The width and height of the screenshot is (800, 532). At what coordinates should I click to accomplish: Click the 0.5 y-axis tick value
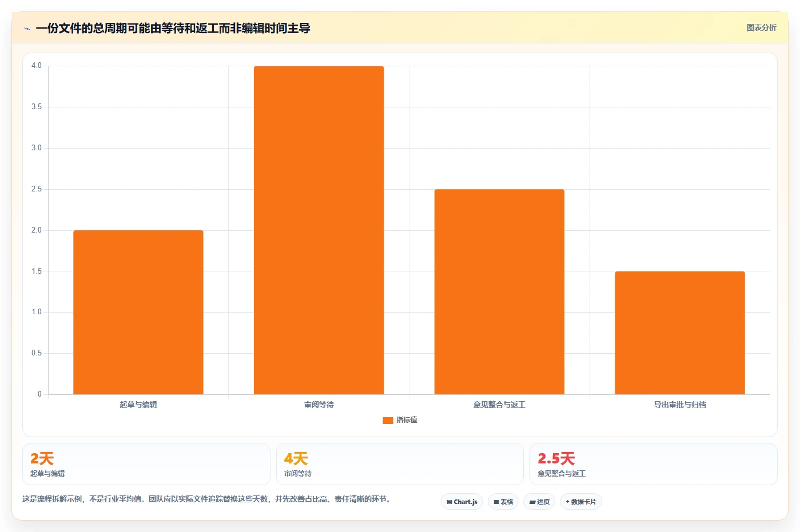pyautogui.click(x=37, y=353)
